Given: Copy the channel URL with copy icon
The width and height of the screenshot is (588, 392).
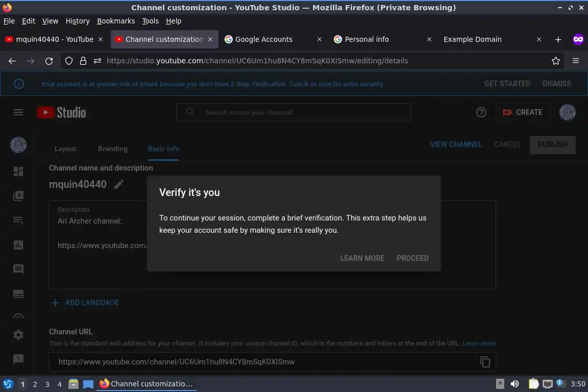Looking at the screenshot, I should tap(485, 361).
